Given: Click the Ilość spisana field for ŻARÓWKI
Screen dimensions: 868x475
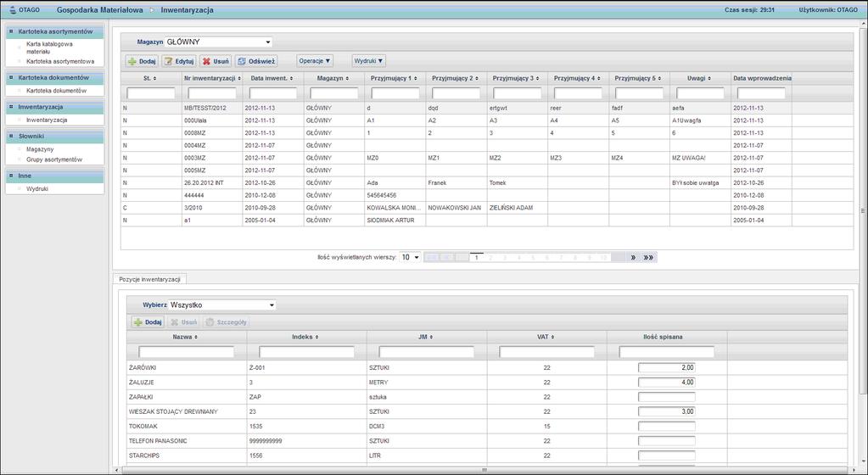Looking at the screenshot, I should [667, 367].
